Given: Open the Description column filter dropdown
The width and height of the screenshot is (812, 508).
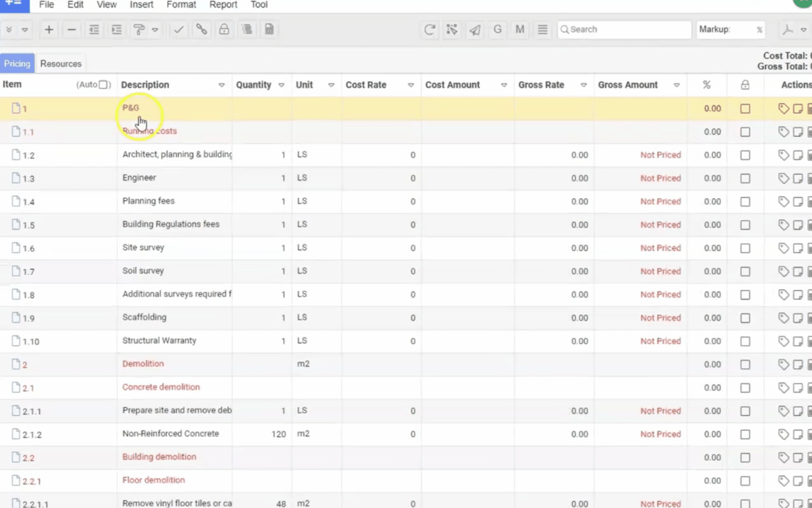Looking at the screenshot, I should [221, 85].
